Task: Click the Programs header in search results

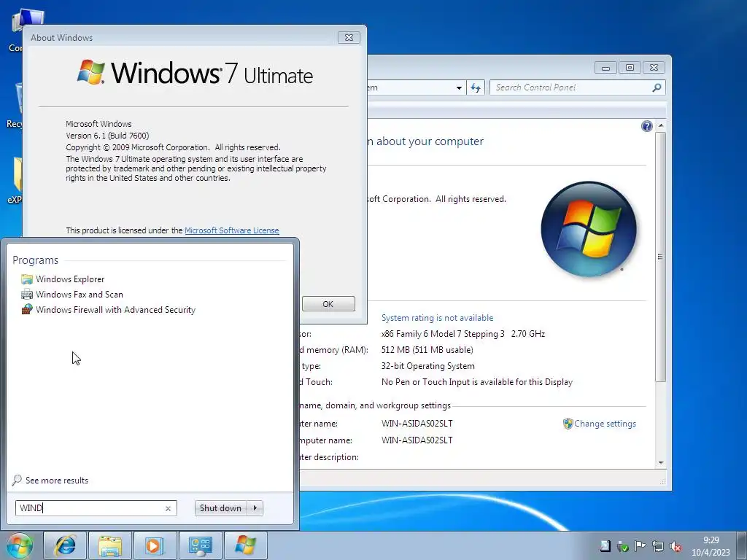Action: (x=35, y=260)
